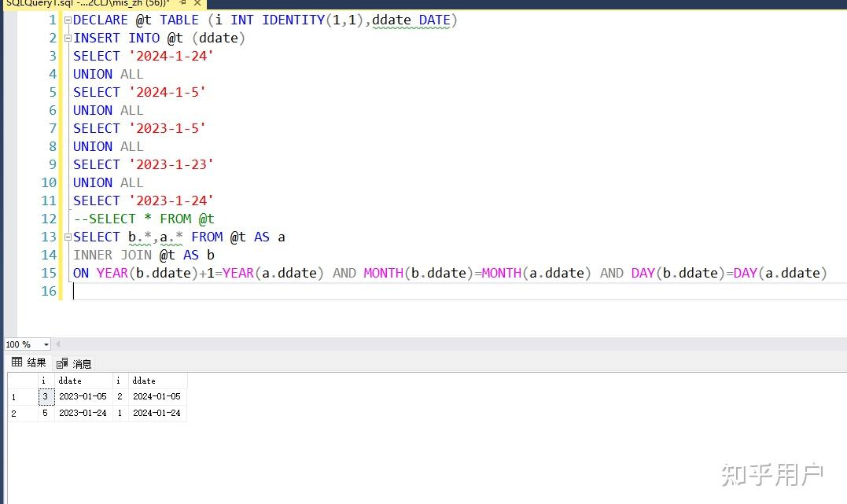
Task: Click the date string '2024-1-5' on line 5
Action: coord(168,92)
